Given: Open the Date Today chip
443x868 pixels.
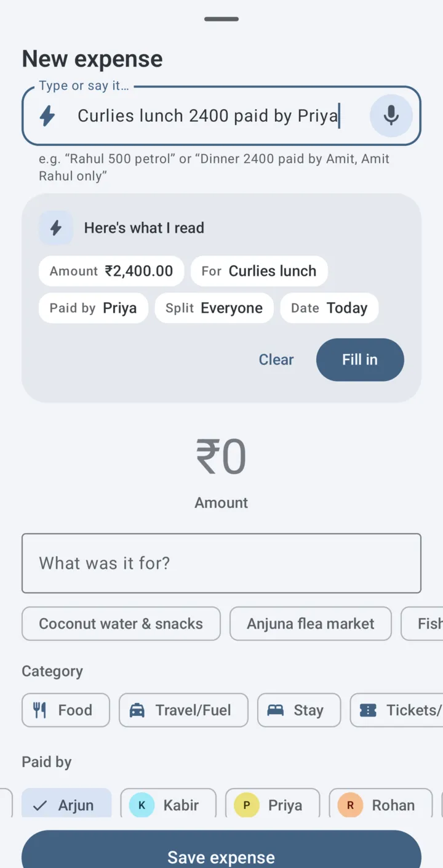Looking at the screenshot, I should pyautogui.click(x=329, y=308).
